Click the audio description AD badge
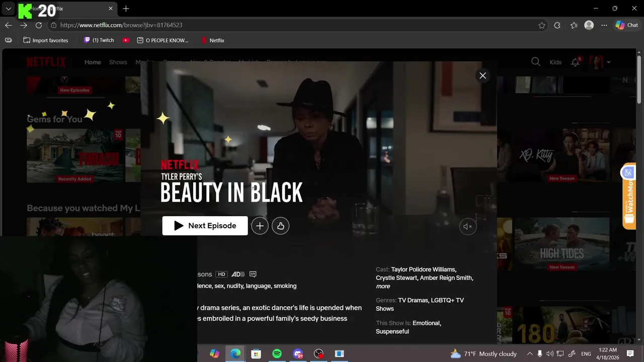The width and height of the screenshot is (644, 362). (x=238, y=274)
